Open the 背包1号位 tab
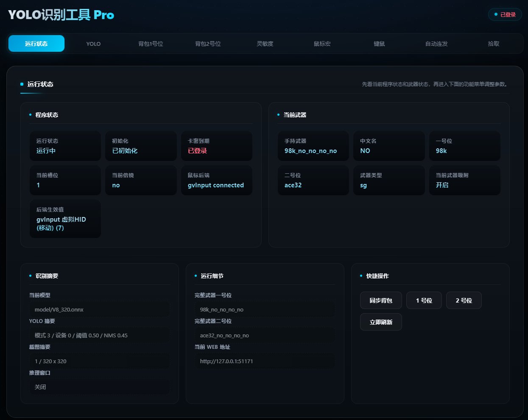 click(x=151, y=44)
